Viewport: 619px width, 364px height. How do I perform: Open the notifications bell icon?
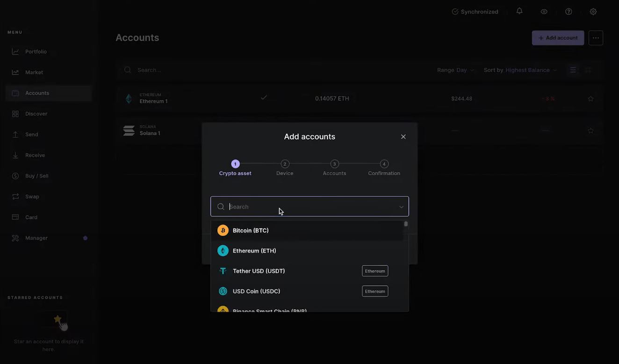519,11
